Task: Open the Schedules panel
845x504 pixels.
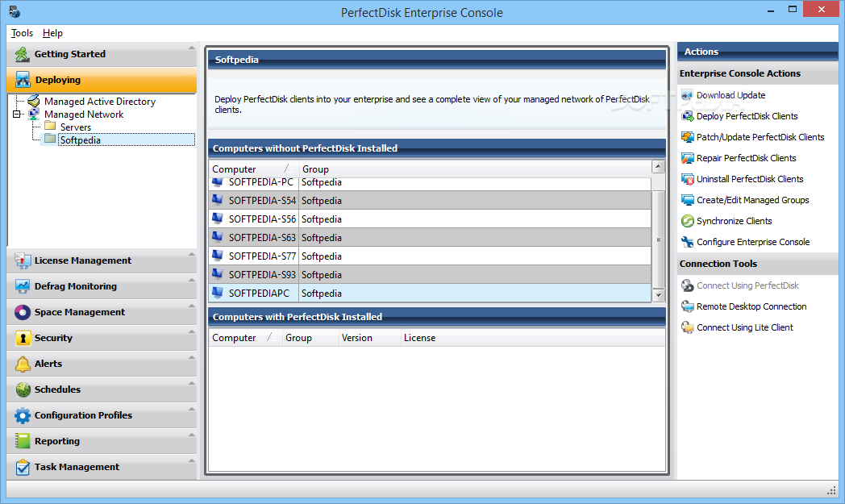Action: [102, 389]
